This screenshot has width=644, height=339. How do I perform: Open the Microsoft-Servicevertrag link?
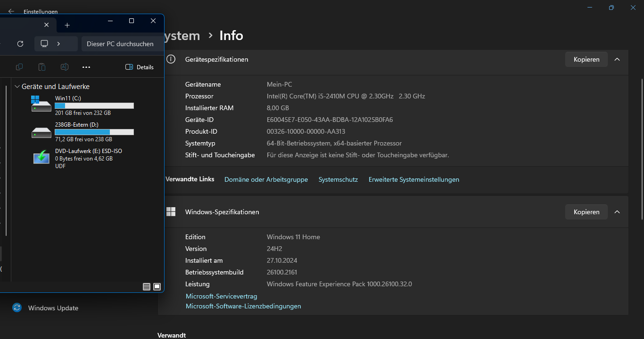[x=222, y=296]
